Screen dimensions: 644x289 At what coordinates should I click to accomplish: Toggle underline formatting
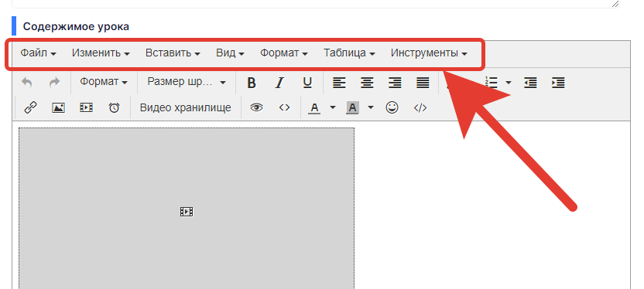307,83
